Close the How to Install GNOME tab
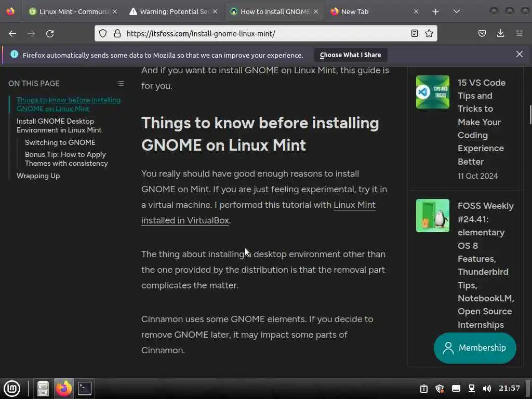 pyautogui.click(x=316, y=11)
